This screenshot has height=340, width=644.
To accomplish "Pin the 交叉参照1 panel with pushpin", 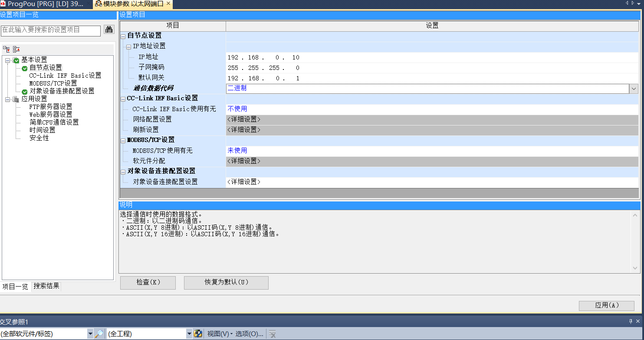I will (x=631, y=322).
